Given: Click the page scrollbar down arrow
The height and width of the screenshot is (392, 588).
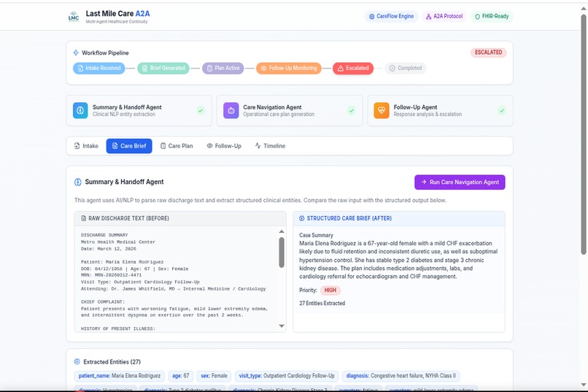Looking at the screenshot, I should (584, 385).
